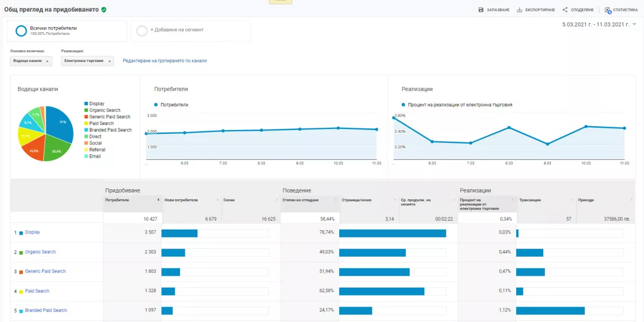Screen dimensions: 644x322
Task: Click the empty add-segment circle icon
Action: tap(142, 31)
